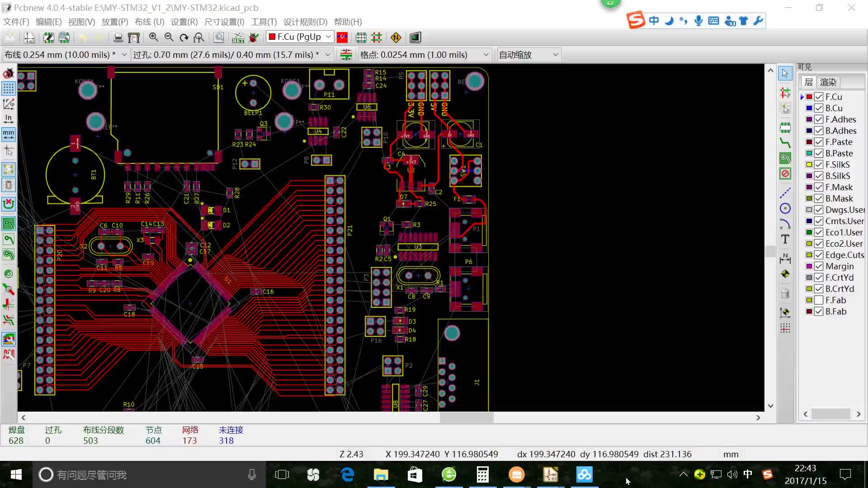Open the 视图(V) menu
This screenshot has height=488, width=868.
pos(81,22)
